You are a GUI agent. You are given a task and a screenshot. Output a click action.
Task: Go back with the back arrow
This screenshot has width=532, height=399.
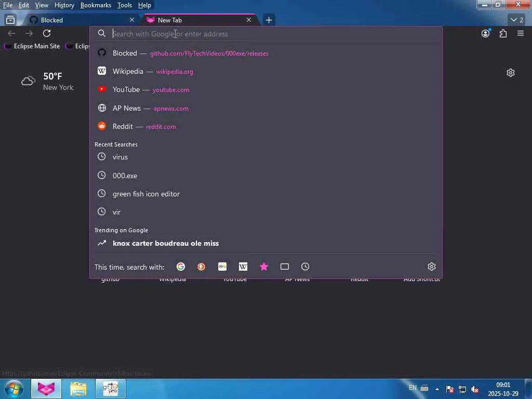[11, 33]
